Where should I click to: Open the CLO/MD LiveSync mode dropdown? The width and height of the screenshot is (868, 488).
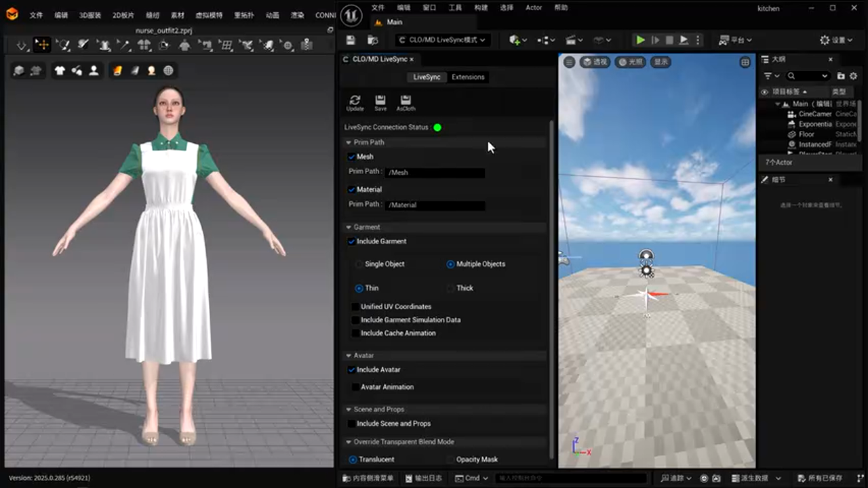tap(442, 40)
